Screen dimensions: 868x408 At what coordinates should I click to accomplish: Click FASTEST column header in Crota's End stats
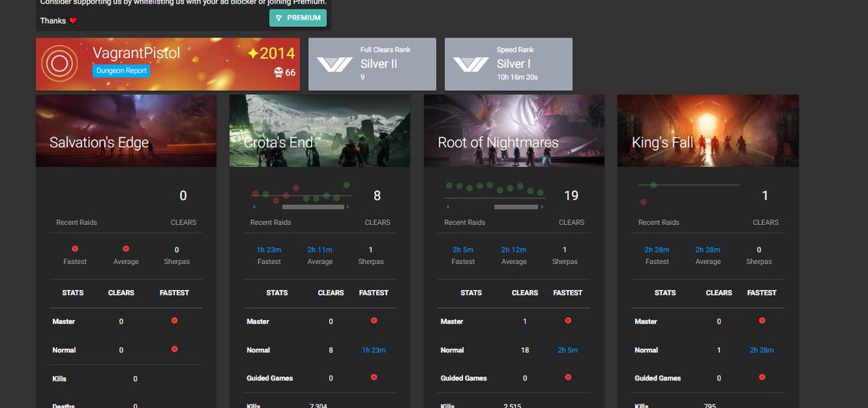[374, 293]
